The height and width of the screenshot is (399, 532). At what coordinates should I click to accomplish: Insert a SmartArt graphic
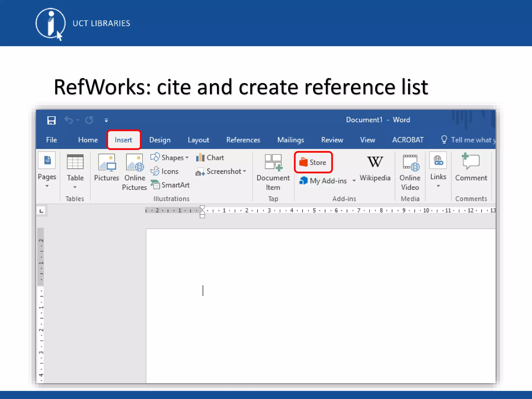(170, 185)
